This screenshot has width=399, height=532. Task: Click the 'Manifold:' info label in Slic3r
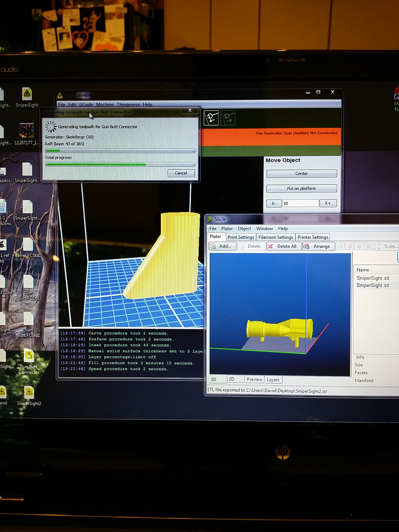[x=364, y=381]
